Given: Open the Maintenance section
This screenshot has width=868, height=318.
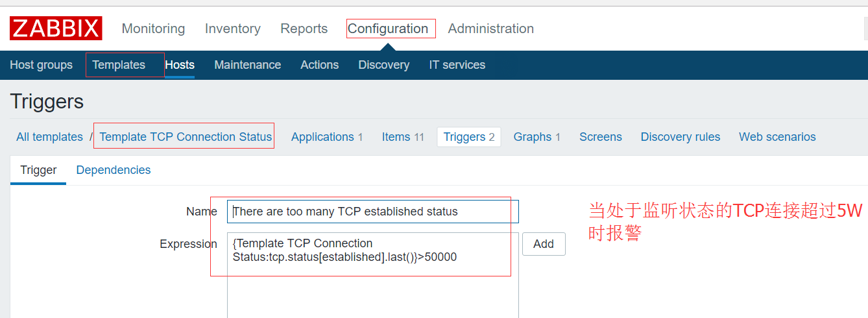Looking at the screenshot, I should (x=247, y=65).
